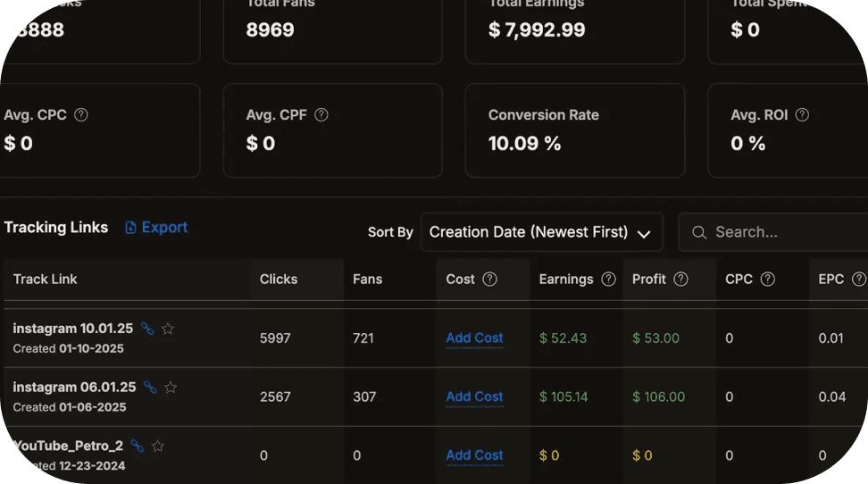Star the instagram 06.01.25 tracking link
The height and width of the screenshot is (484, 868).
[171, 388]
